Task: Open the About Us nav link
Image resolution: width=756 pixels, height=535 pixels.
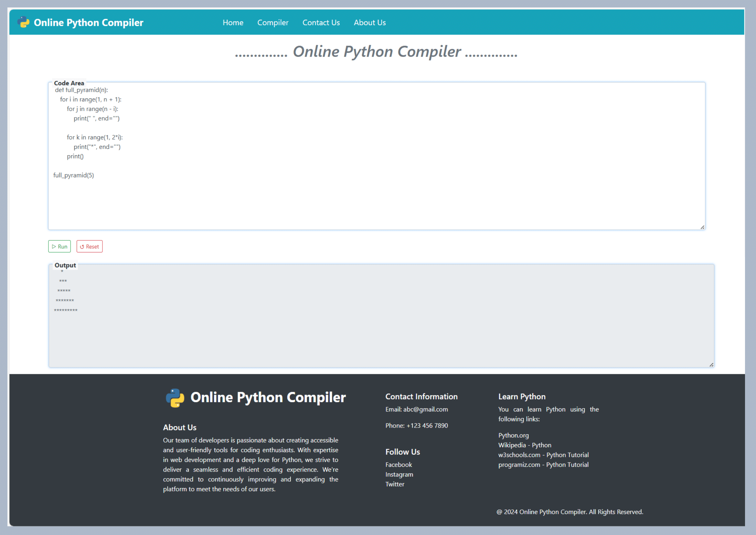Action: tap(369, 22)
